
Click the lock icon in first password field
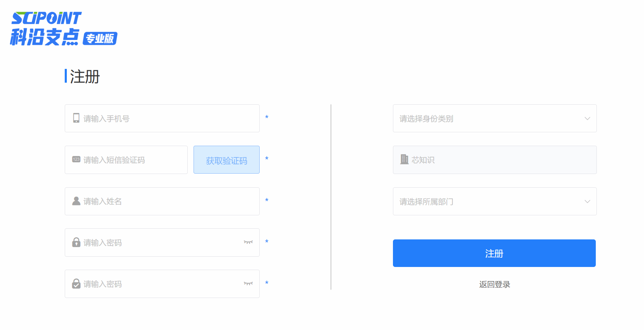coord(76,243)
